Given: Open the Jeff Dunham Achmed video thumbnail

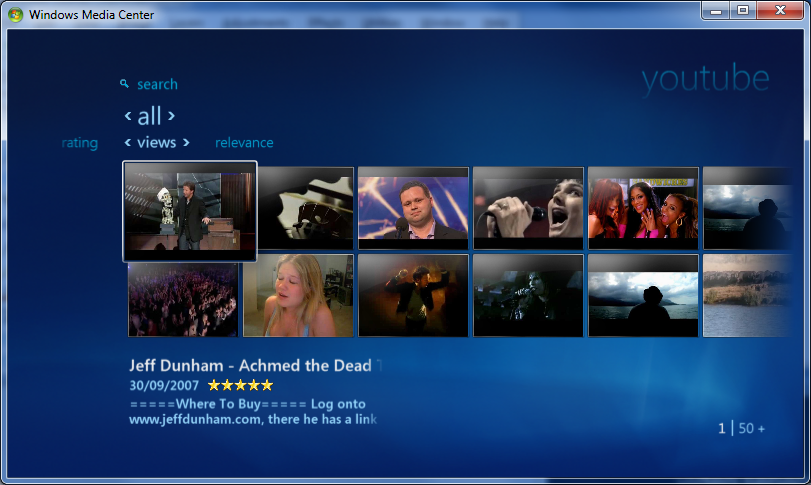Looking at the screenshot, I should (190, 211).
